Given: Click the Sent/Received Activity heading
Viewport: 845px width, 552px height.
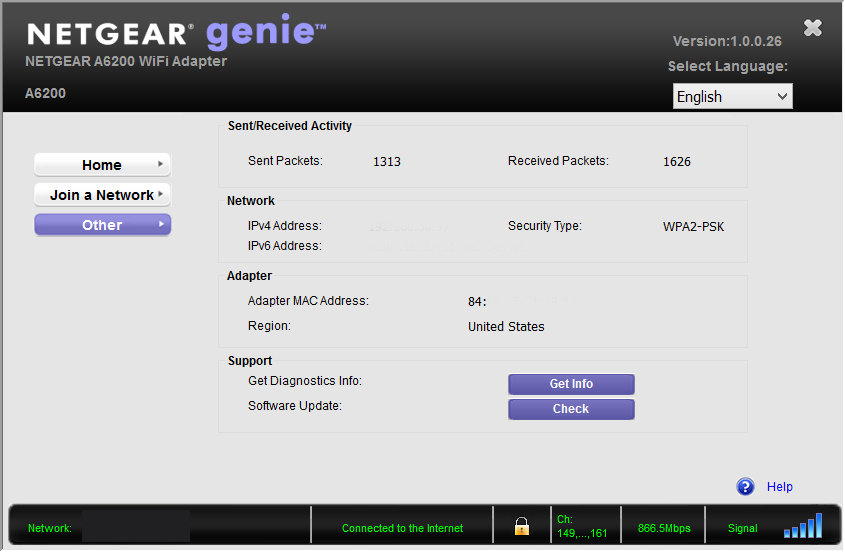Looking at the screenshot, I should click(290, 126).
